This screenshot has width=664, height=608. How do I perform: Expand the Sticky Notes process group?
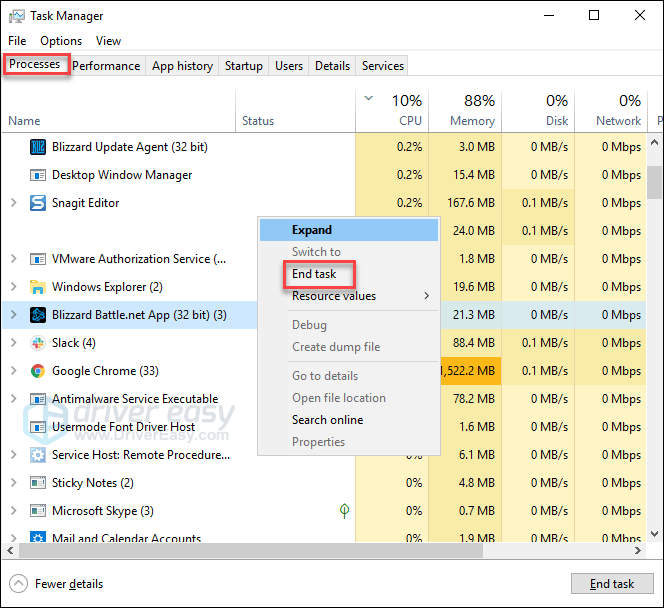coord(14,483)
